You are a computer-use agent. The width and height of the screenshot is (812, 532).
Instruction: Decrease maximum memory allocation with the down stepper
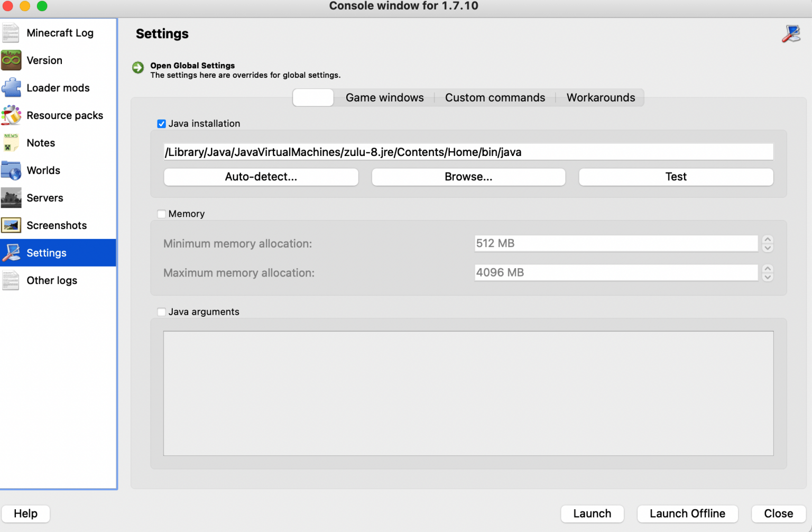point(768,276)
